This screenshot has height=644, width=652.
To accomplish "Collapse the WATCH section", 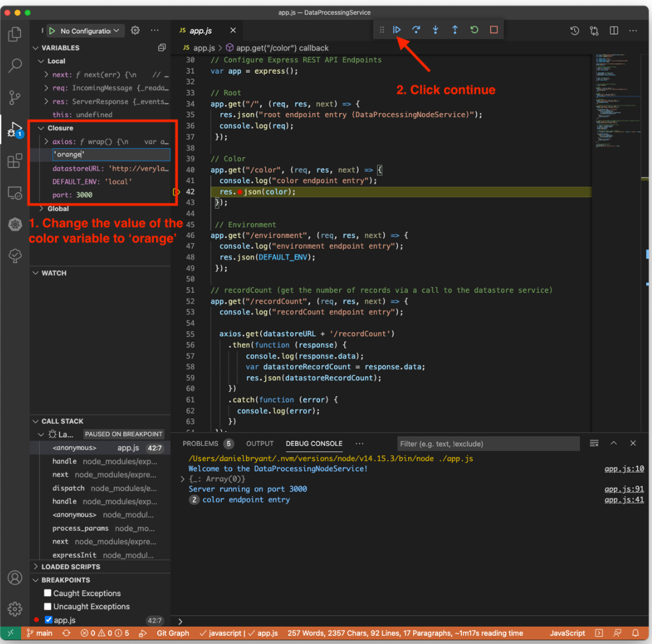I will [x=36, y=273].
